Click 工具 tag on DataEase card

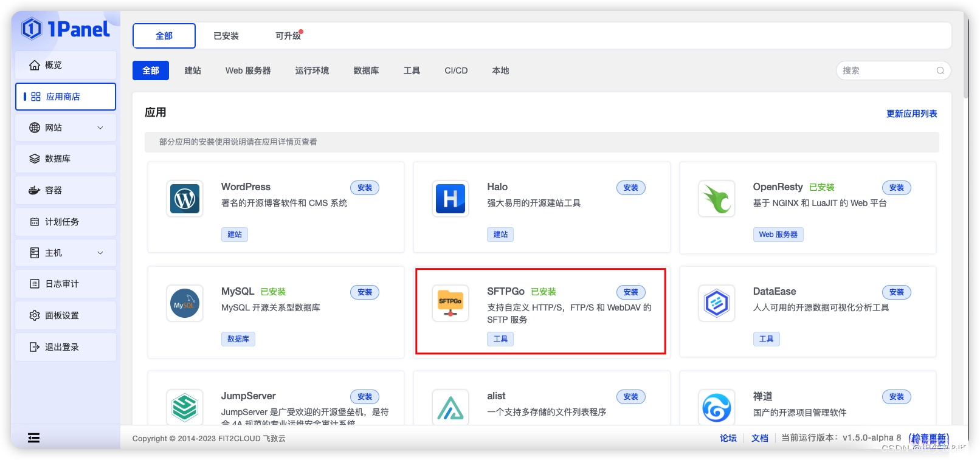767,339
